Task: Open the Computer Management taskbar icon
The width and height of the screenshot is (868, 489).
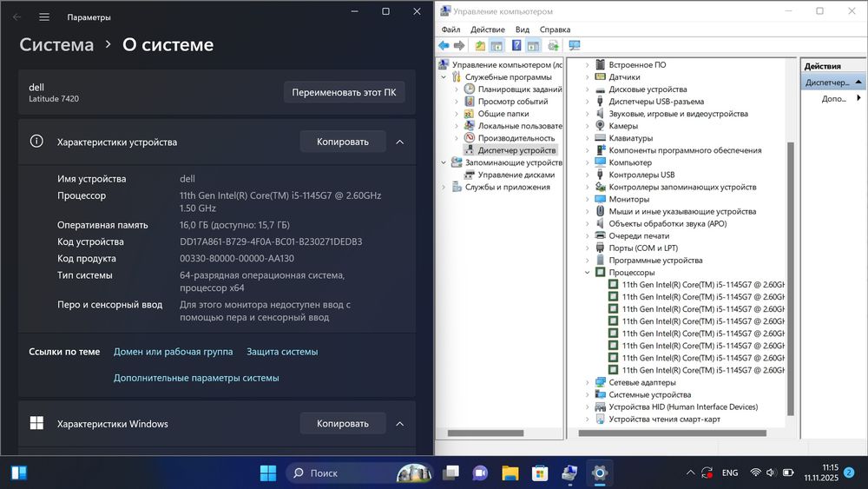Action: click(569, 473)
